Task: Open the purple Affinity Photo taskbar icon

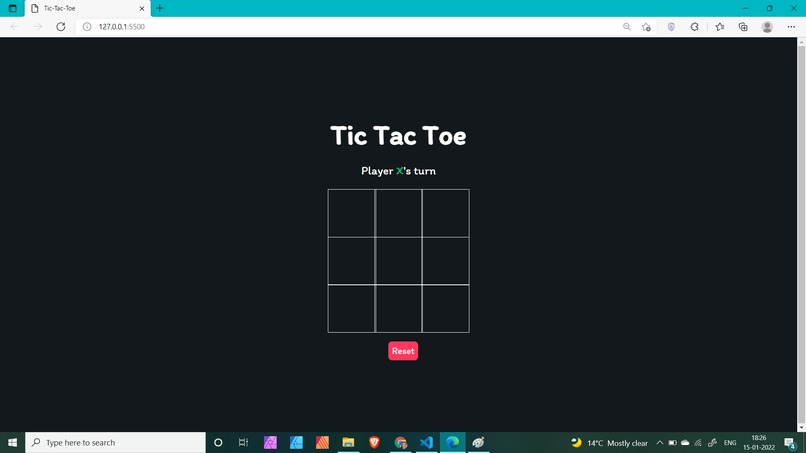Action: pyautogui.click(x=270, y=442)
